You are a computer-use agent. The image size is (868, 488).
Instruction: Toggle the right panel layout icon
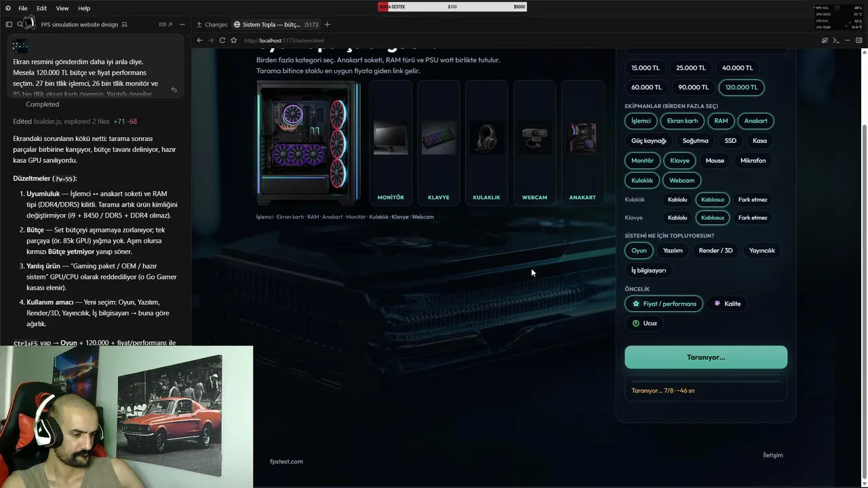[859, 40]
